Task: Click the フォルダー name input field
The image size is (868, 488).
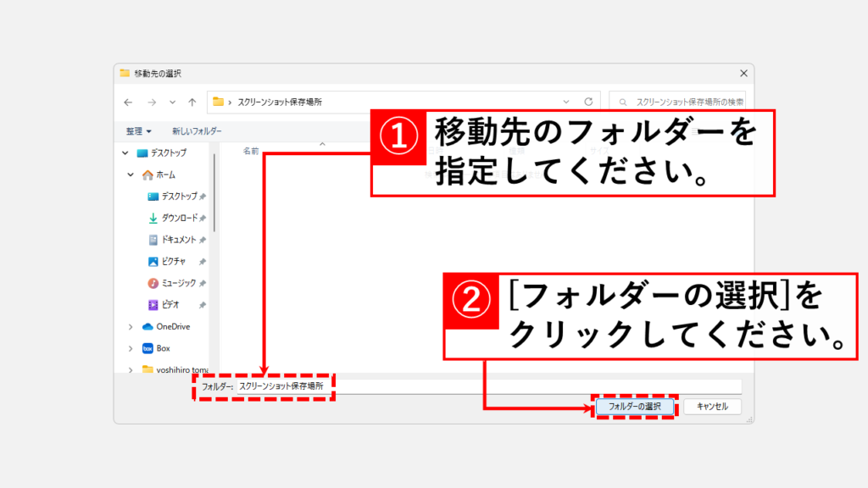Action: (x=489, y=386)
